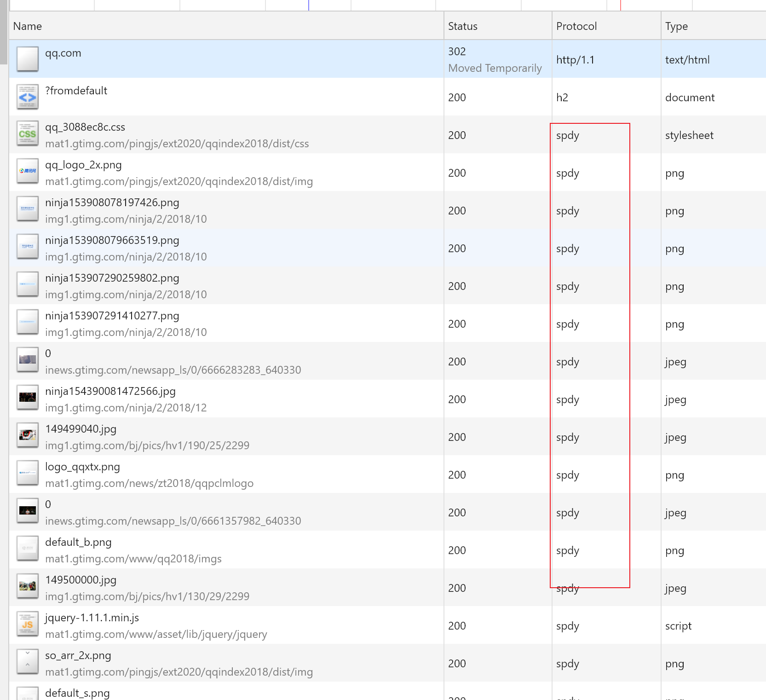
Task: Click the JS file icon for jquery-1.11.1.min.js
Action: coord(28,625)
